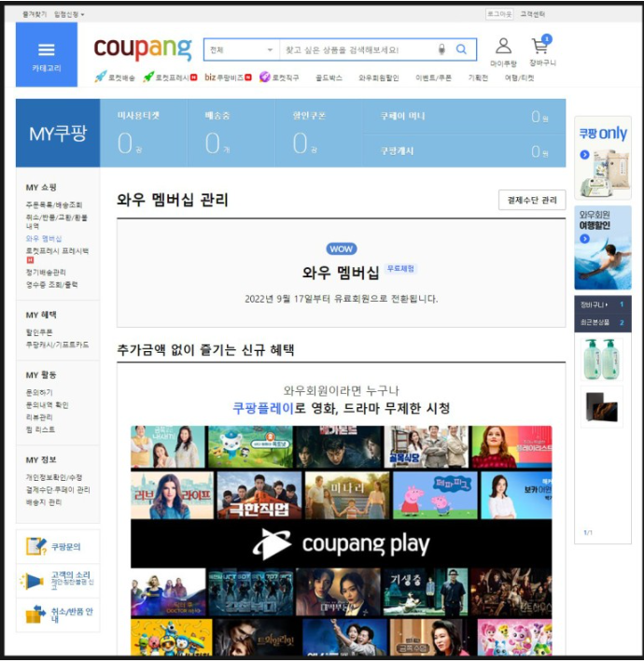This screenshot has height=662, width=644.
Task: Go to 주문목록/배송조회 in sidebar
Action: click(x=54, y=204)
